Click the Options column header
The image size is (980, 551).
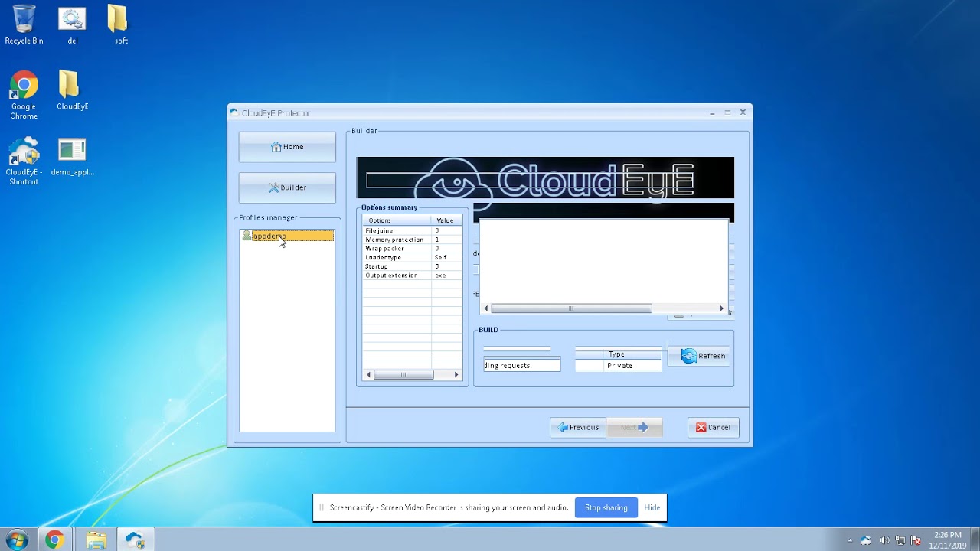(x=397, y=220)
